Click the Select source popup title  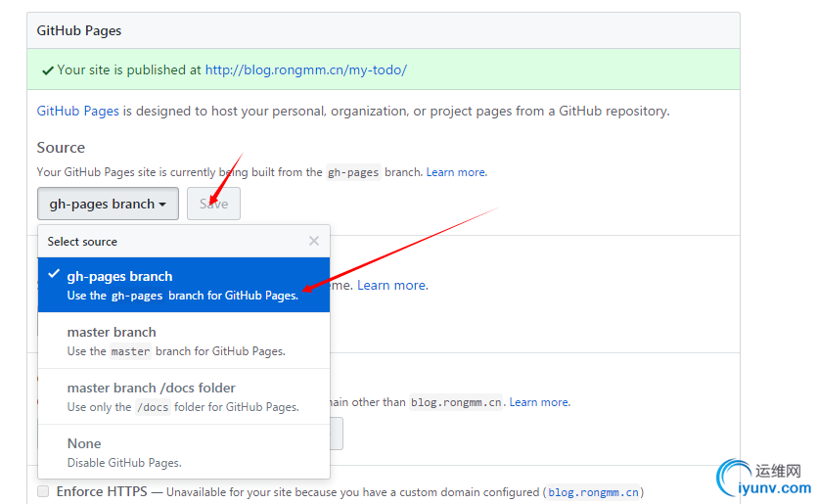point(82,242)
